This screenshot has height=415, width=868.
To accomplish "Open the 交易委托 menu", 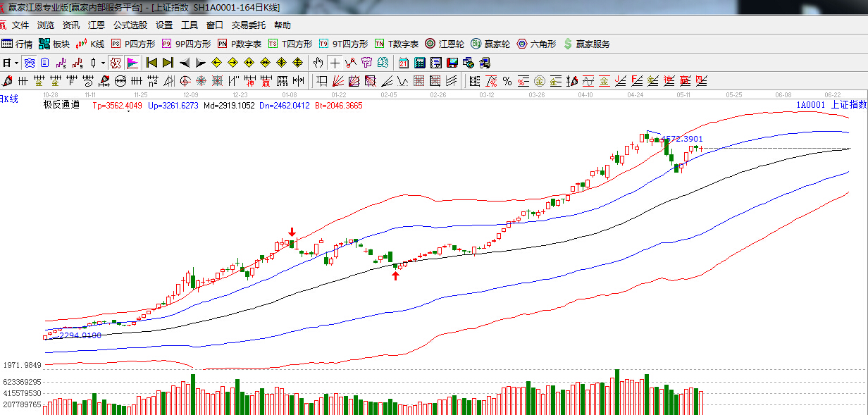I will pyautogui.click(x=249, y=25).
